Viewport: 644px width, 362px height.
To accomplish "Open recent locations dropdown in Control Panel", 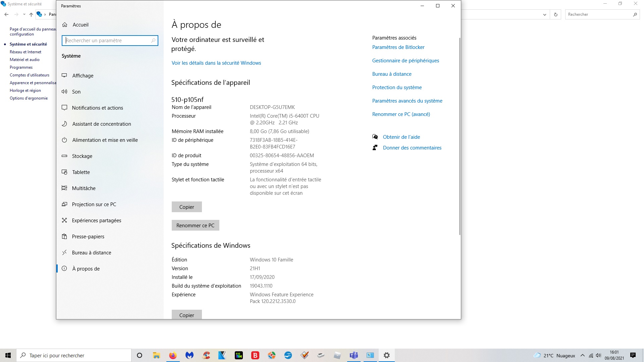I will (24, 14).
